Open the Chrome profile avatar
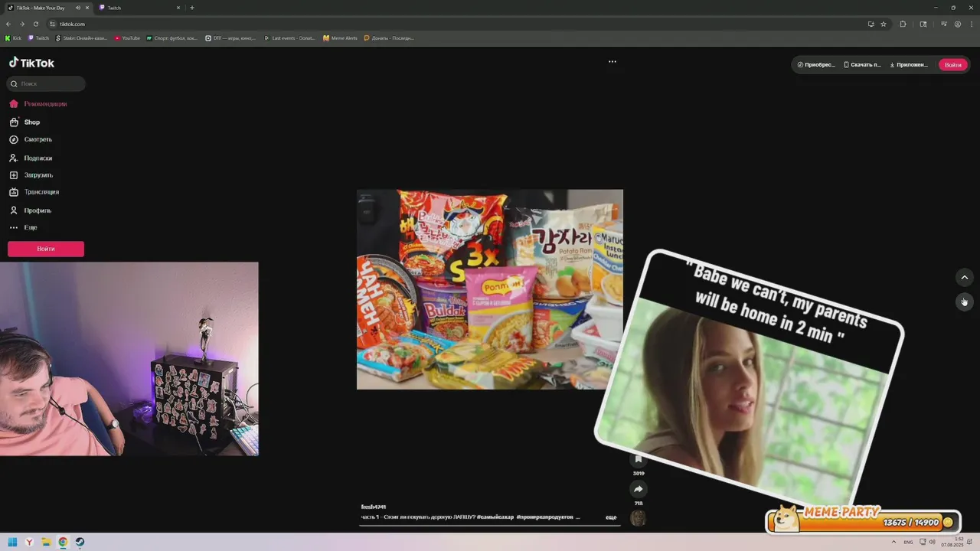980x551 pixels. [x=958, y=24]
